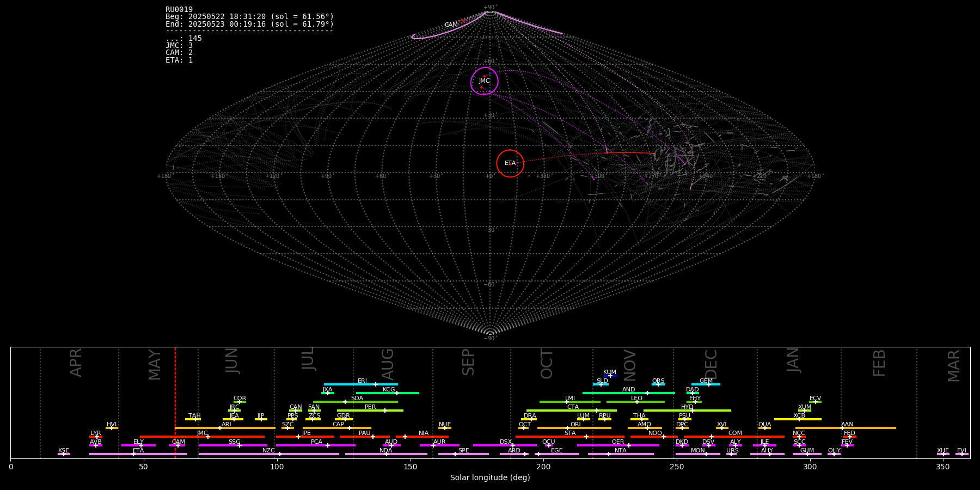Click the STA shower label in the timeline
980x490 pixels.
(570, 433)
